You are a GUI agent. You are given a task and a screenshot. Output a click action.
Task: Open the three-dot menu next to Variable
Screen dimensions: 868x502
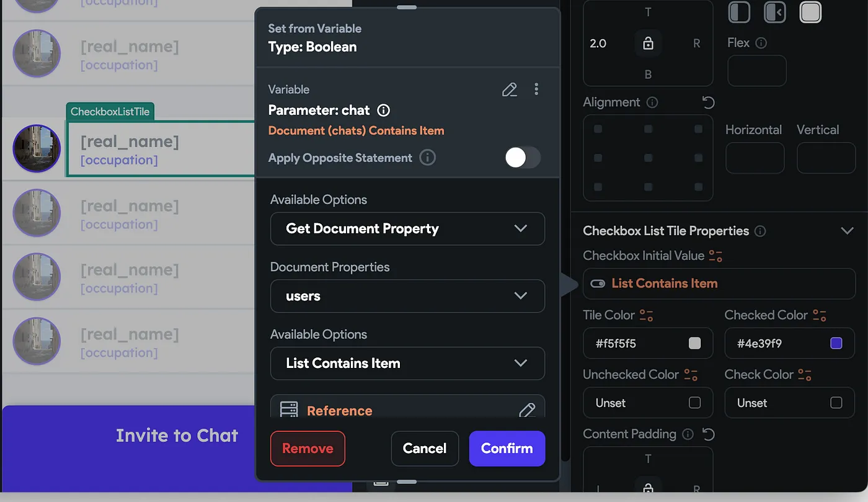[536, 89]
